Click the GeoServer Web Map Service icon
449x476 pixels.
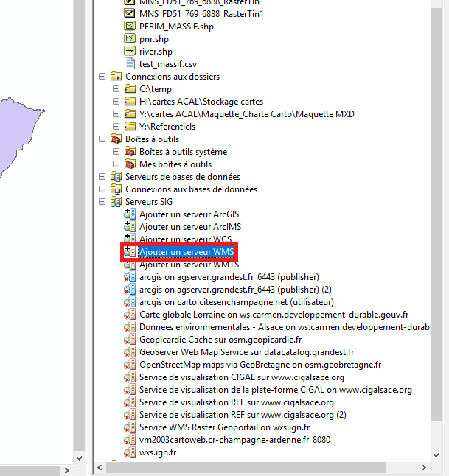click(x=130, y=351)
